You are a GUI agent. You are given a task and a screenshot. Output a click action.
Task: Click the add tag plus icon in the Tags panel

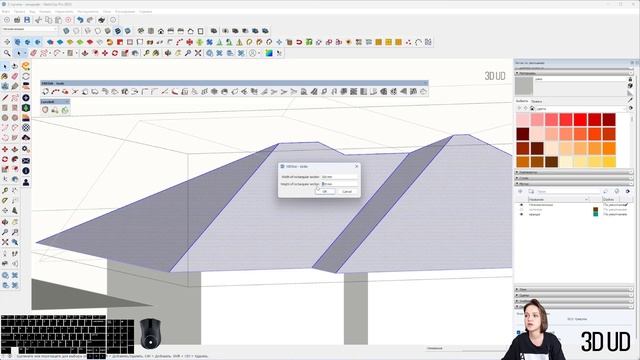pos(520,191)
